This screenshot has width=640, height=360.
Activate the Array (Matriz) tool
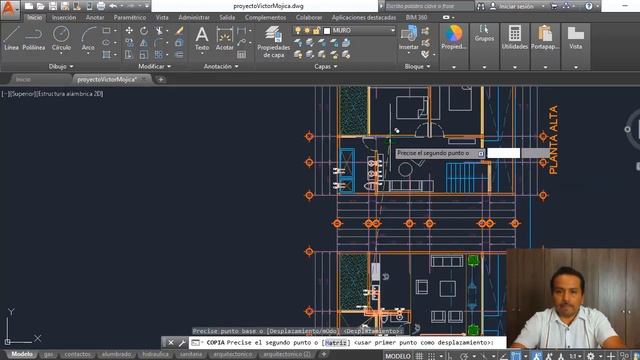[x=158, y=54]
